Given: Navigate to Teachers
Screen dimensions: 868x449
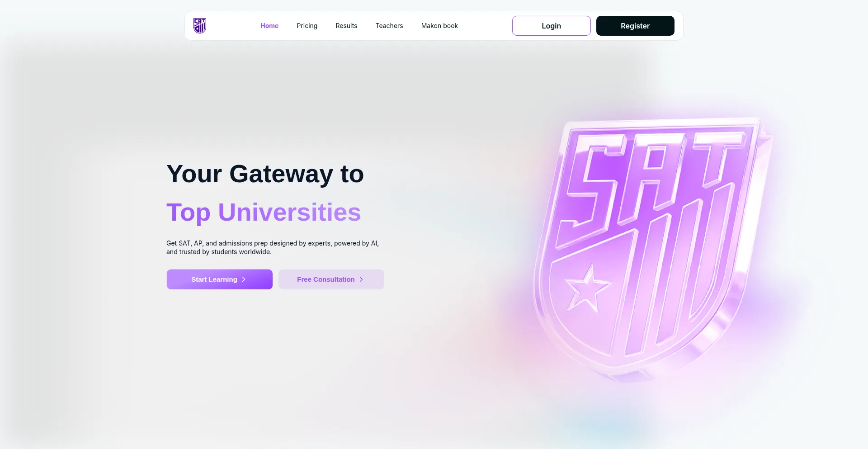Looking at the screenshot, I should [389, 26].
